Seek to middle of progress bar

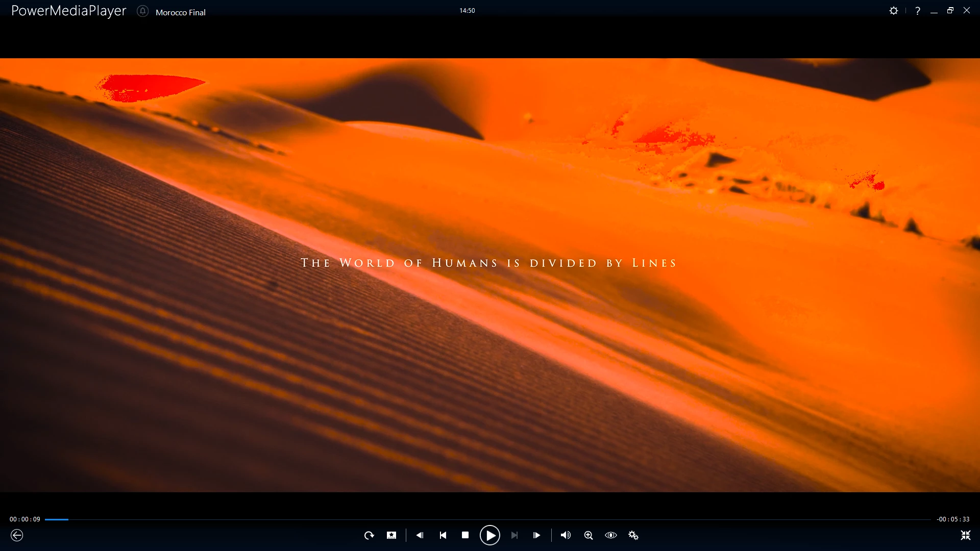(x=488, y=519)
